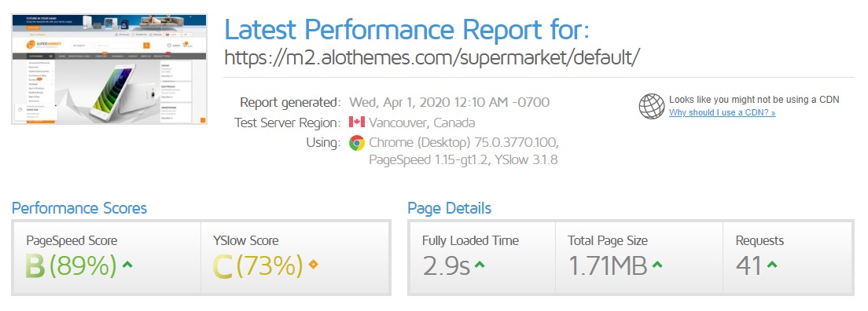
Task: Click green arrow beside PageSpeed Score
Action: pyautogui.click(x=127, y=265)
